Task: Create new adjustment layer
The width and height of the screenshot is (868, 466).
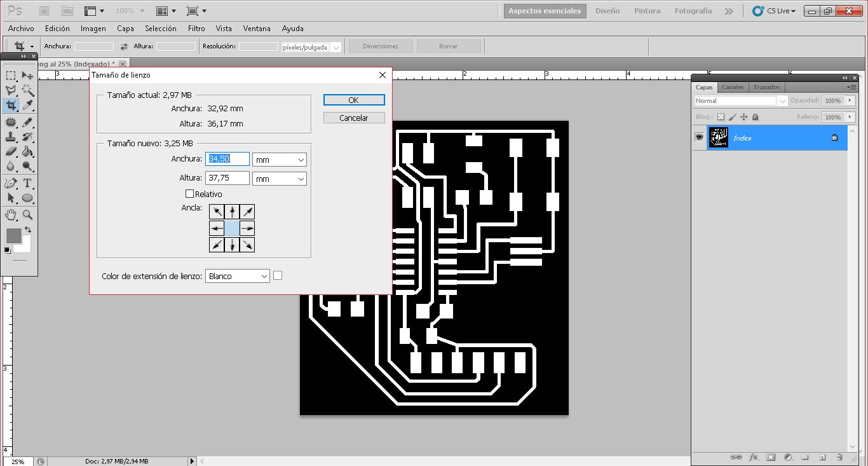Action: [788, 457]
